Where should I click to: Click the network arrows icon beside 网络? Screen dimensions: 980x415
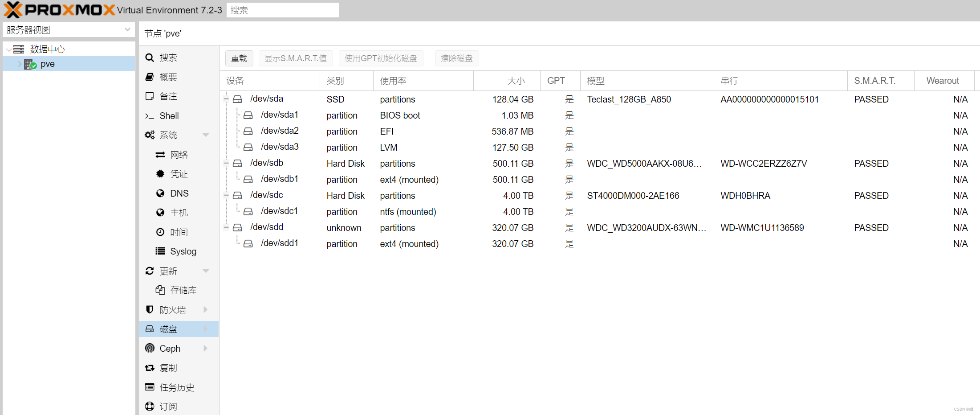160,155
